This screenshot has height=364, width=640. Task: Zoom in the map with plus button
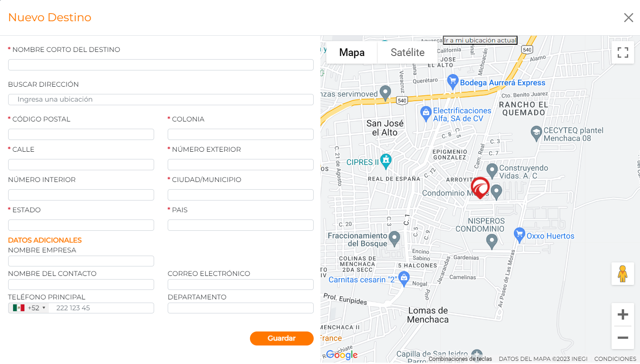(x=623, y=315)
